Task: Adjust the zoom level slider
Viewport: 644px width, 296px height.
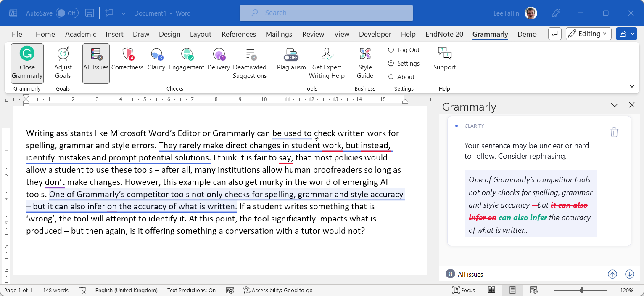Action: [x=581, y=290]
